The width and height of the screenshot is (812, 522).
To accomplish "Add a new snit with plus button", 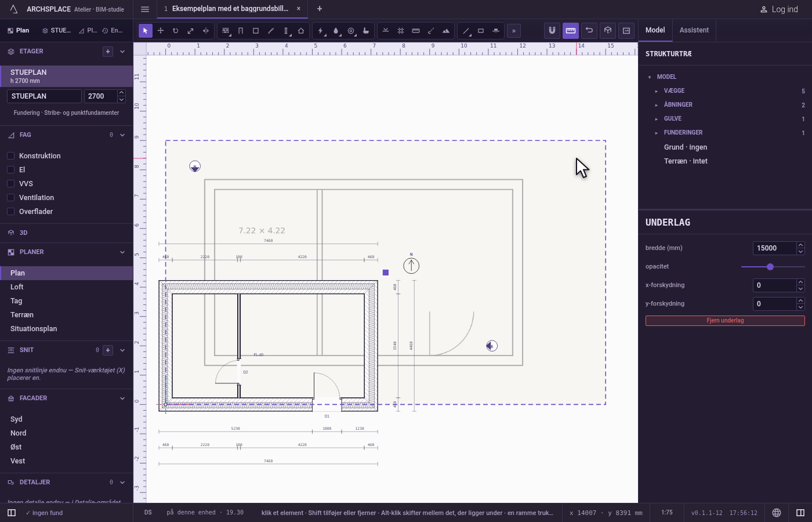I will coord(108,350).
